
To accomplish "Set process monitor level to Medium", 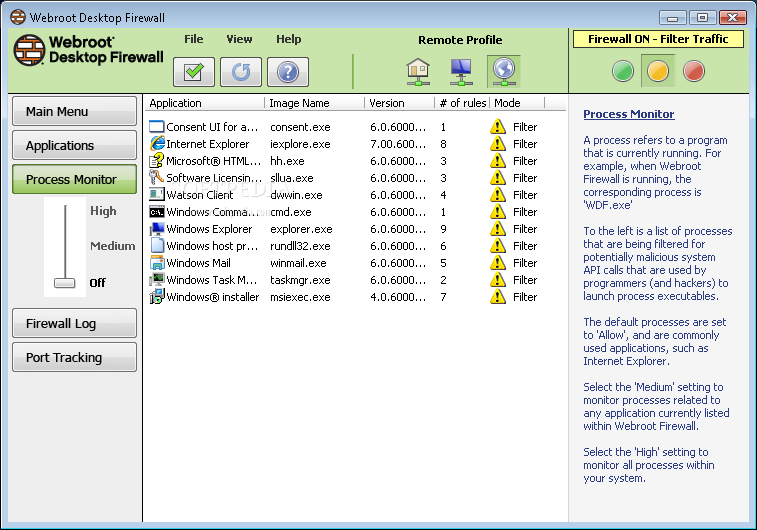I will tap(112, 246).
